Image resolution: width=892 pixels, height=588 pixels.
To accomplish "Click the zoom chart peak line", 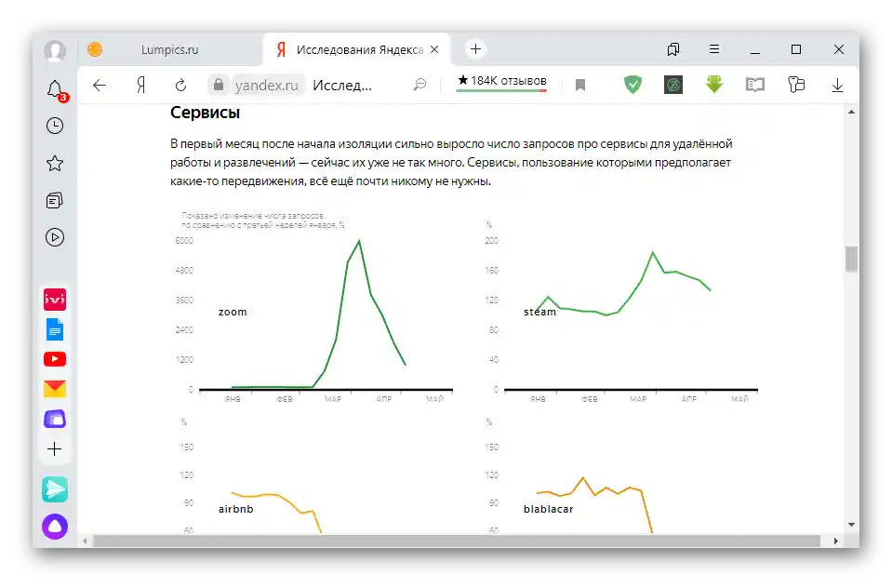I will 359,242.
